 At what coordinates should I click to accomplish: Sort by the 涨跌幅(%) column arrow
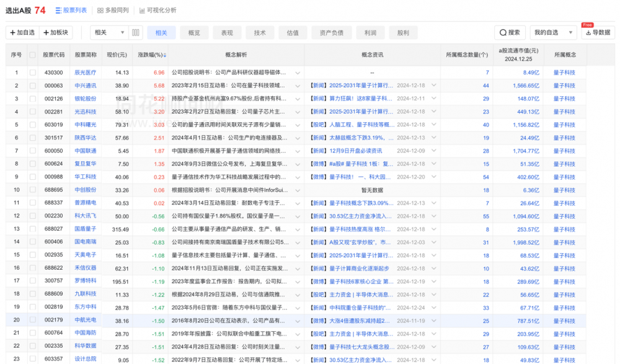pyautogui.click(x=165, y=55)
